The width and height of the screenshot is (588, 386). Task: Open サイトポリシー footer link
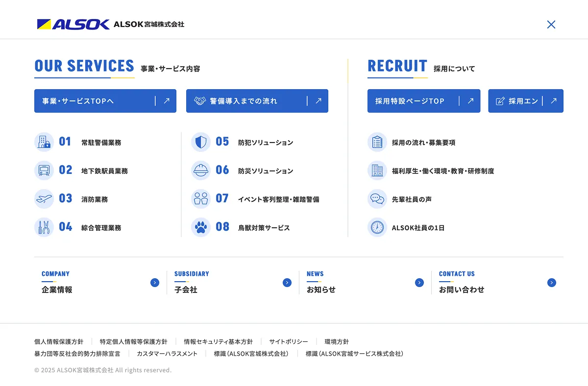point(289,341)
